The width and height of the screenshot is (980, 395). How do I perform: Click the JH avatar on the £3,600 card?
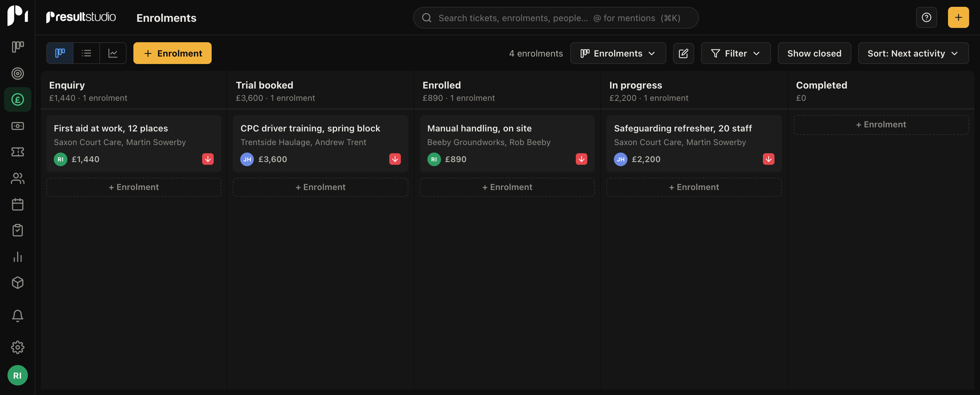click(x=247, y=159)
